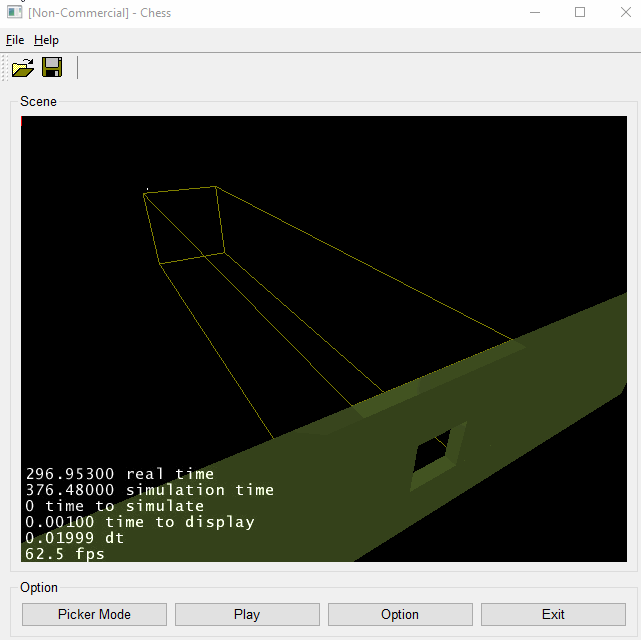Click the Option button
Screen dimensions: 641x640
pyautogui.click(x=400, y=614)
